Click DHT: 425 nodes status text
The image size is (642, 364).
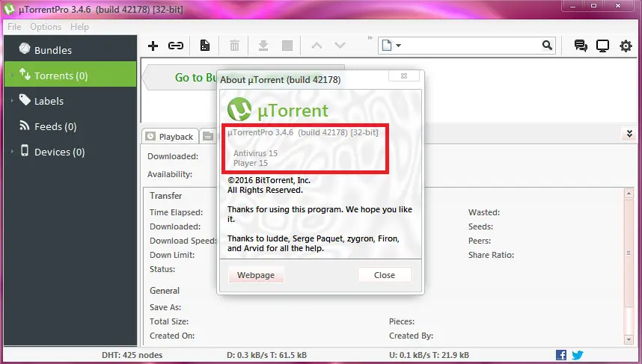tap(132, 355)
